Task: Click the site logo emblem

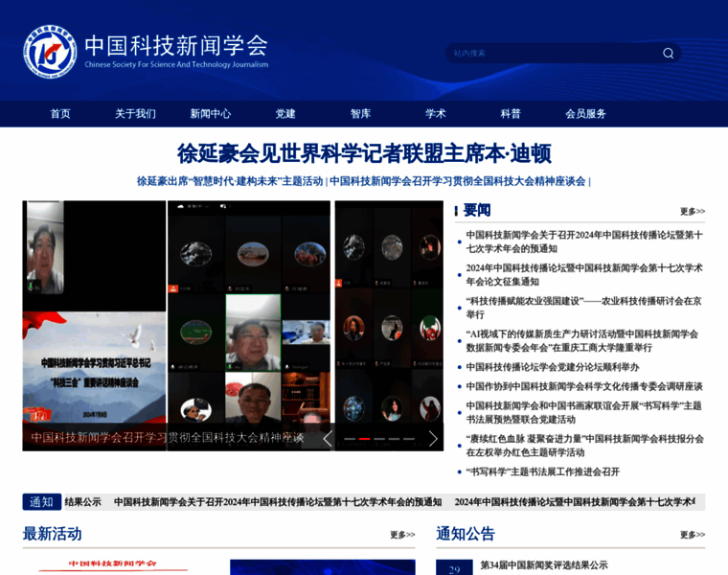Action: tap(50, 52)
